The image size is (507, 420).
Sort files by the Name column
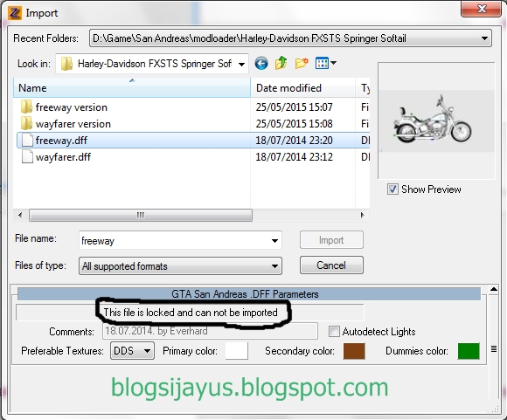click(132, 88)
